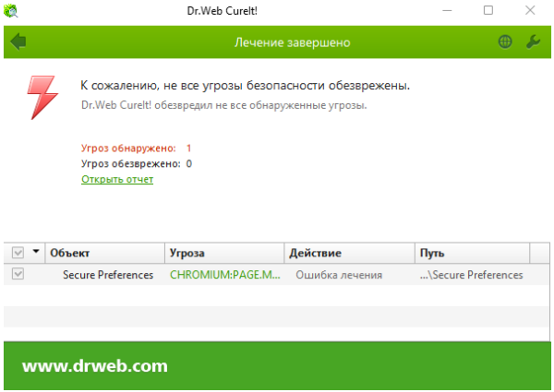Click the Угроз обнаружено: 1 text
Viewport: 554px width, 392px height.
coord(137,148)
